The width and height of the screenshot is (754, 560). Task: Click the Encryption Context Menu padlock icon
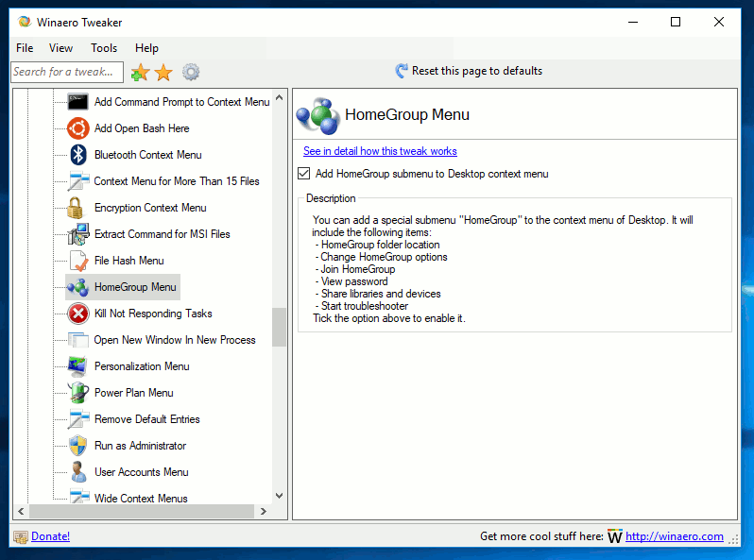coord(78,208)
